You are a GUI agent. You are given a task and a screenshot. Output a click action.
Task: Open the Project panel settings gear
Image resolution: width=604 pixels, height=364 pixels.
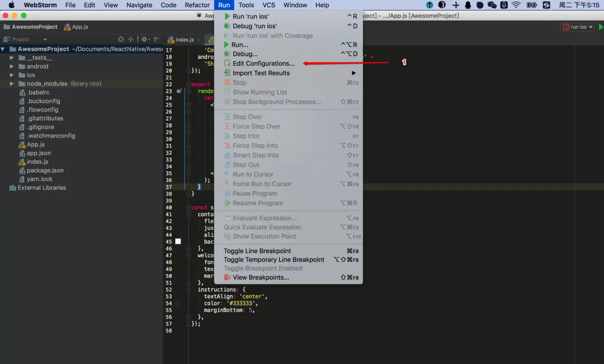pos(145,39)
